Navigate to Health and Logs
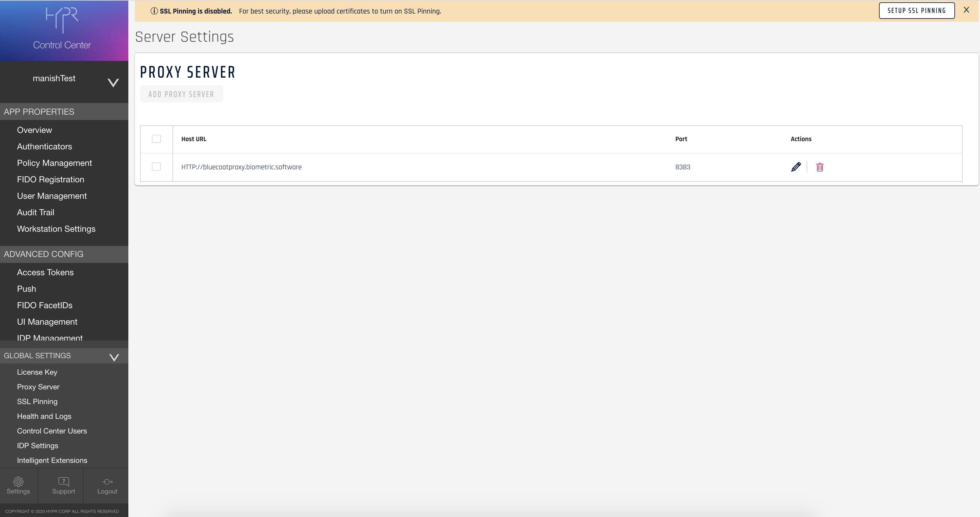 [x=44, y=416]
